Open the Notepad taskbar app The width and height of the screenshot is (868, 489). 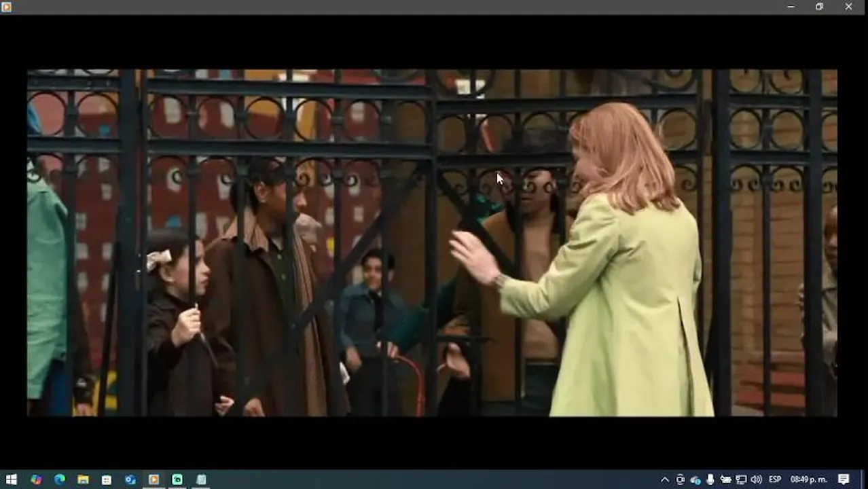point(201,479)
